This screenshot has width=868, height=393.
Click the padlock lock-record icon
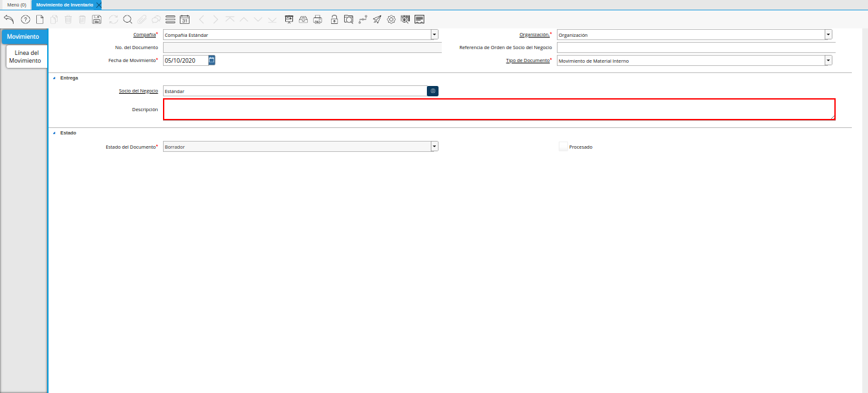[x=334, y=19]
